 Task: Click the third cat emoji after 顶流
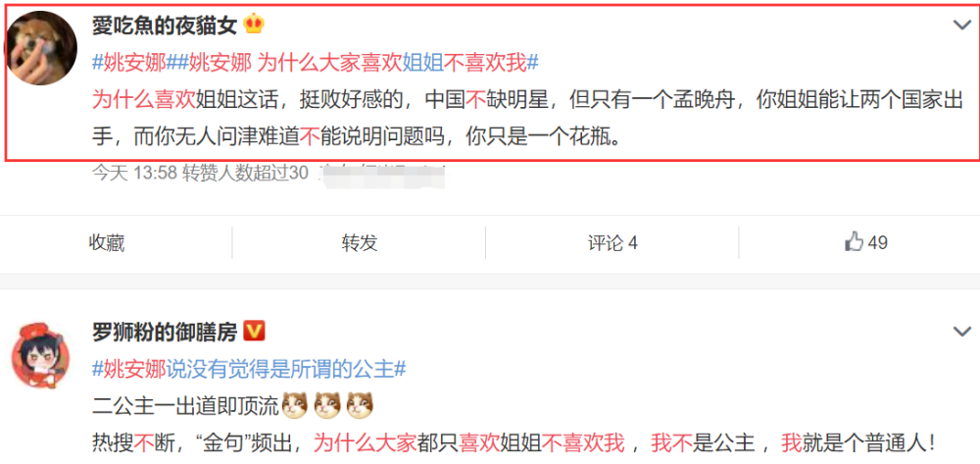tap(360, 406)
